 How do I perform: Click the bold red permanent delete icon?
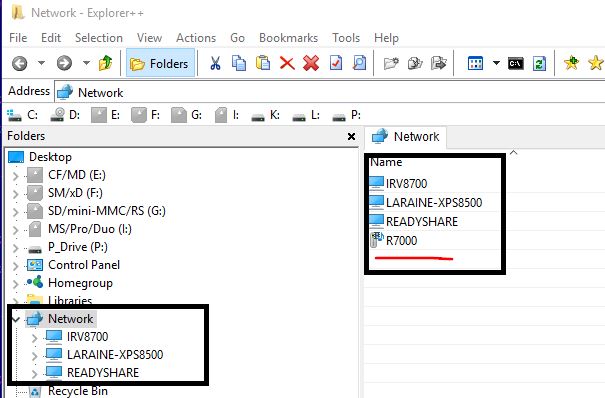pos(311,63)
